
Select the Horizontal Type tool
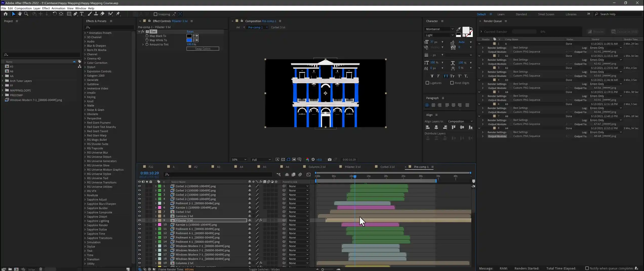82,14
